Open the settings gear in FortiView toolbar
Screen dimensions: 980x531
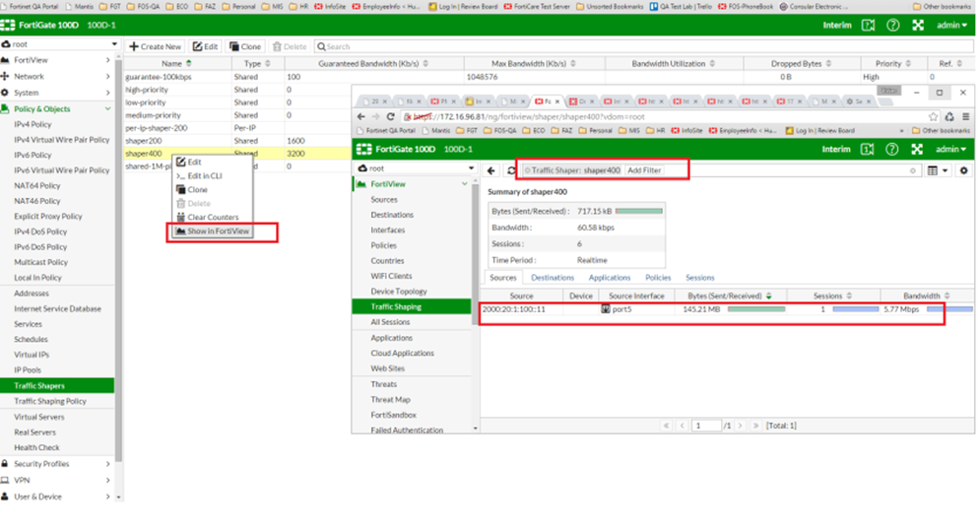pos(964,170)
